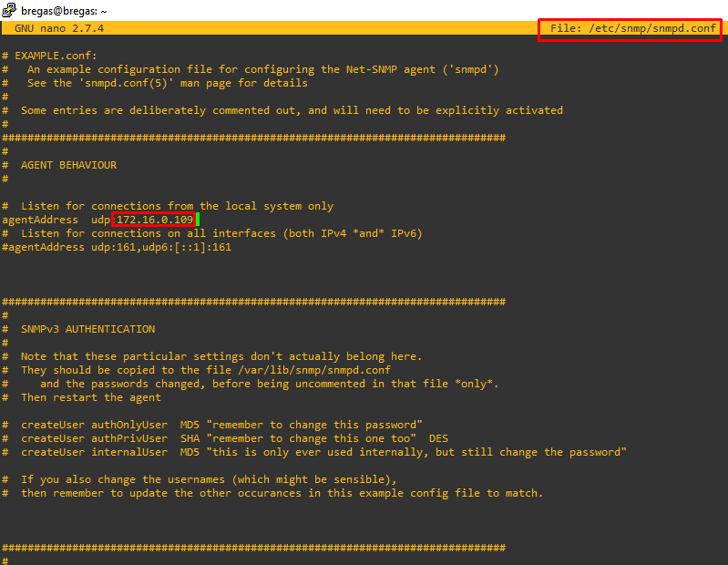This screenshot has width=728, height=565.
Task: Click the 'and the passwords changed' comment line
Action: pyautogui.click(x=251, y=384)
